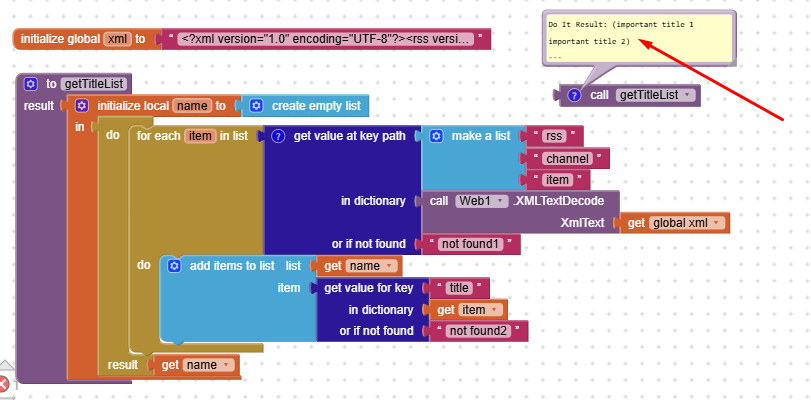Click the gear icon on getTitleList procedure

31,84
